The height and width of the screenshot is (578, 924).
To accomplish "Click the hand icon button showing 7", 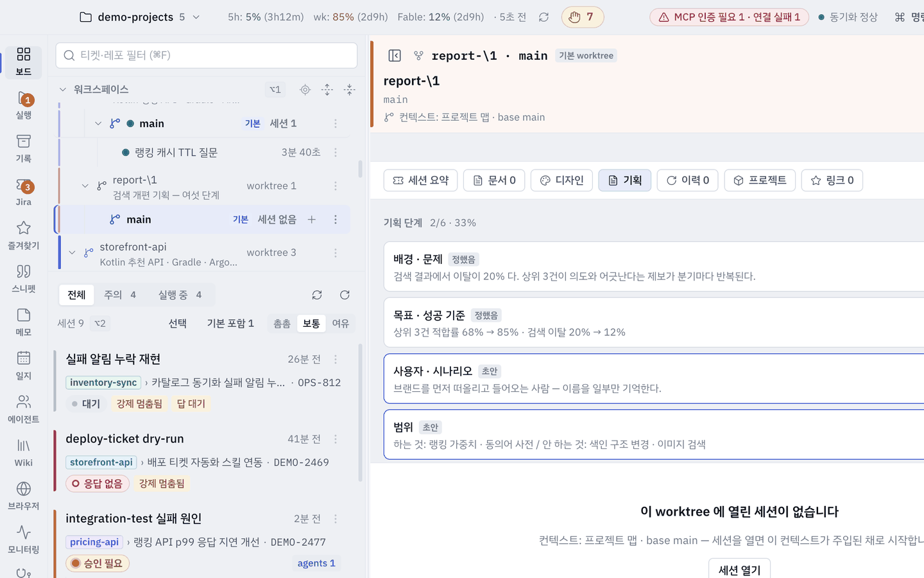I will [x=583, y=17].
